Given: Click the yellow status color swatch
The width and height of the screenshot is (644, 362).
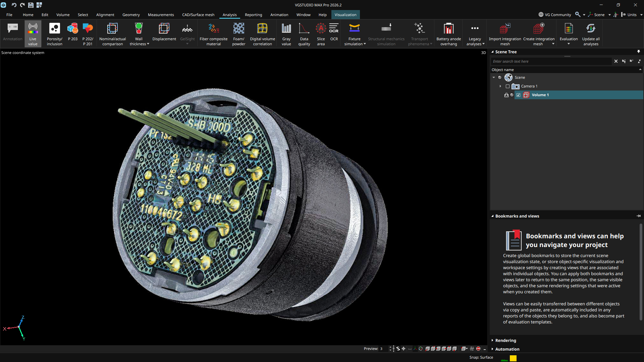Looking at the screenshot, I should (x=513, y=358).
